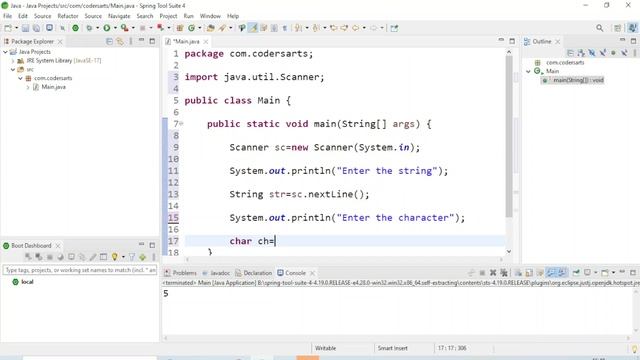Screen dimensions: 640x360
Task: Run the program with green play icon
Action: click(x=107, y=28)
